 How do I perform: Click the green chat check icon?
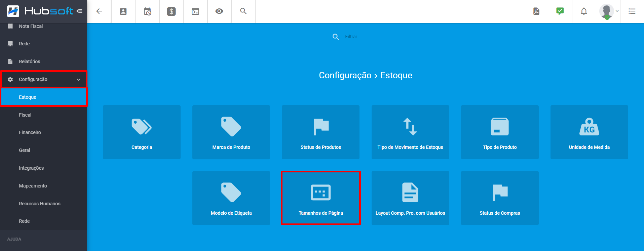(x=560, y=11)
